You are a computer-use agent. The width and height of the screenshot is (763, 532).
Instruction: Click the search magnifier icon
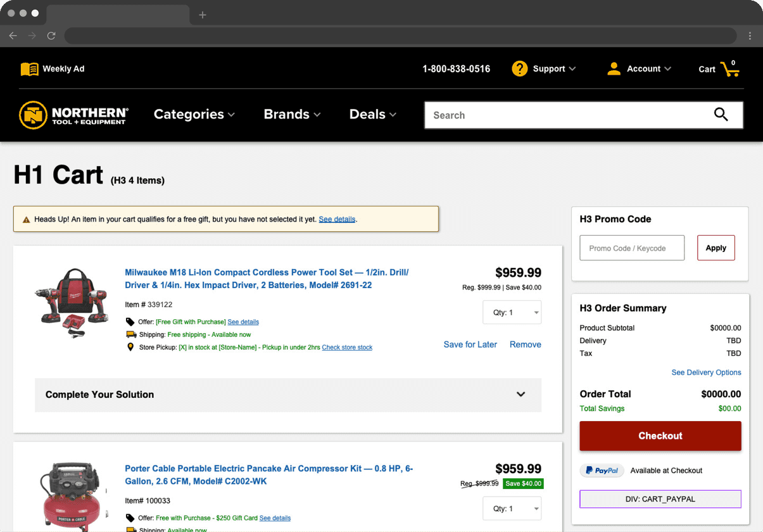click(721, 115)
